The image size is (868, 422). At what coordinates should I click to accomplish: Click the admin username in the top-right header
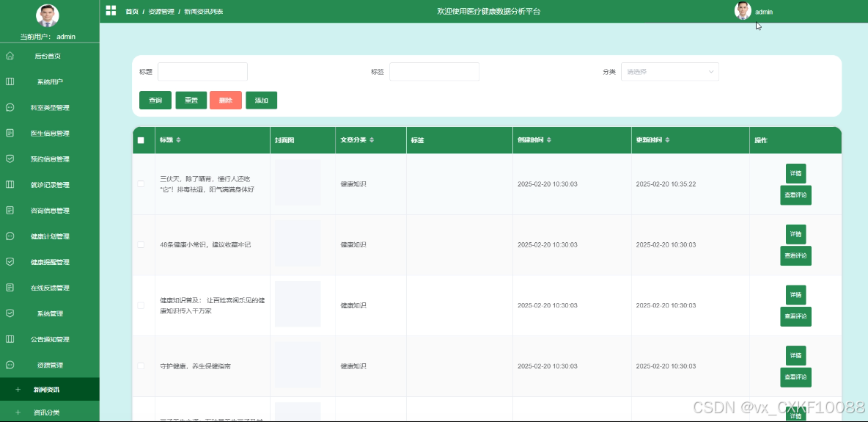tap(764, 12)
